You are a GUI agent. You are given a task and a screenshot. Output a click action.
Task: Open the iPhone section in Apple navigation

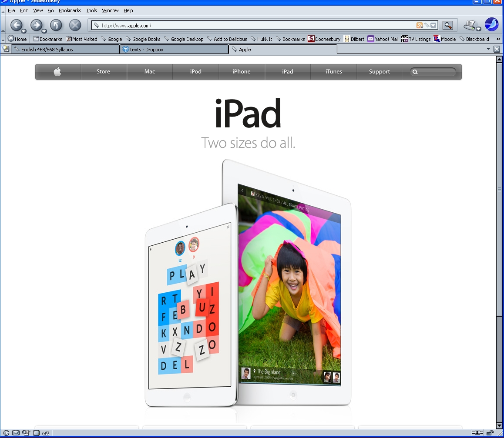tap(242, 72)
